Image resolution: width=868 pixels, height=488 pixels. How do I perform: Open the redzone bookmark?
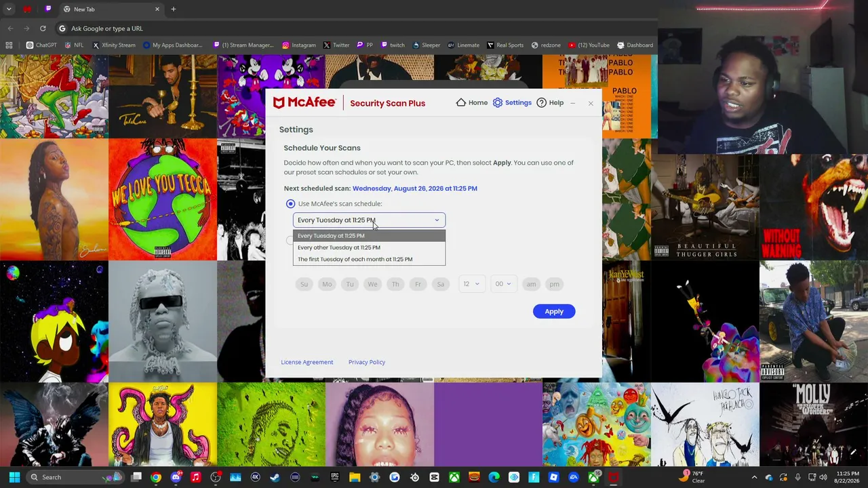pyautogui.click(x=546, y=45)
